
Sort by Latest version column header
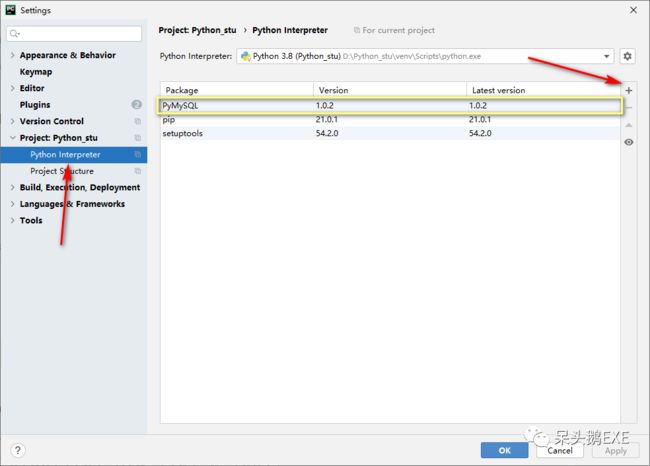click(x=543, y=90)
